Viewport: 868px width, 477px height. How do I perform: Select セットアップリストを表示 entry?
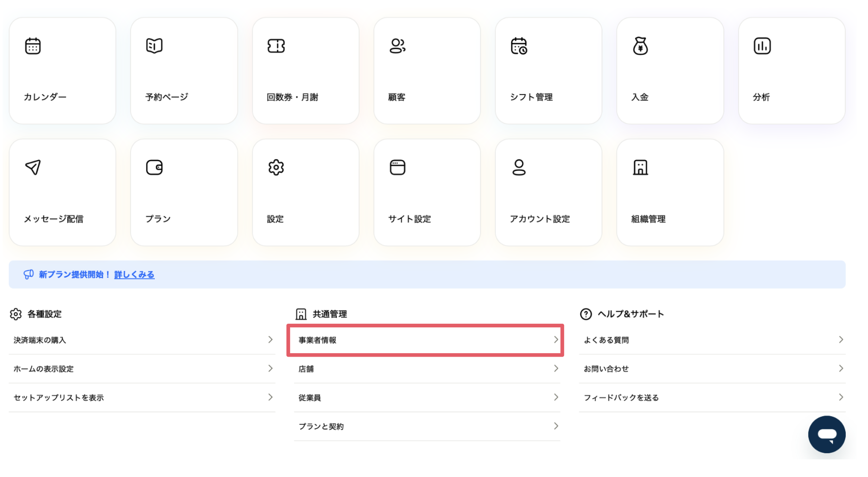click(142, 397)
